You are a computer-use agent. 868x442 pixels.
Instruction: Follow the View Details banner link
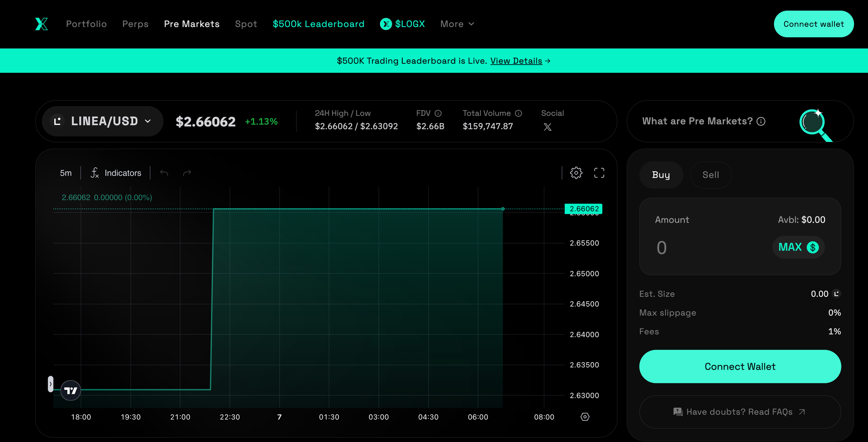pyautogui.click(x=516, y=61)
